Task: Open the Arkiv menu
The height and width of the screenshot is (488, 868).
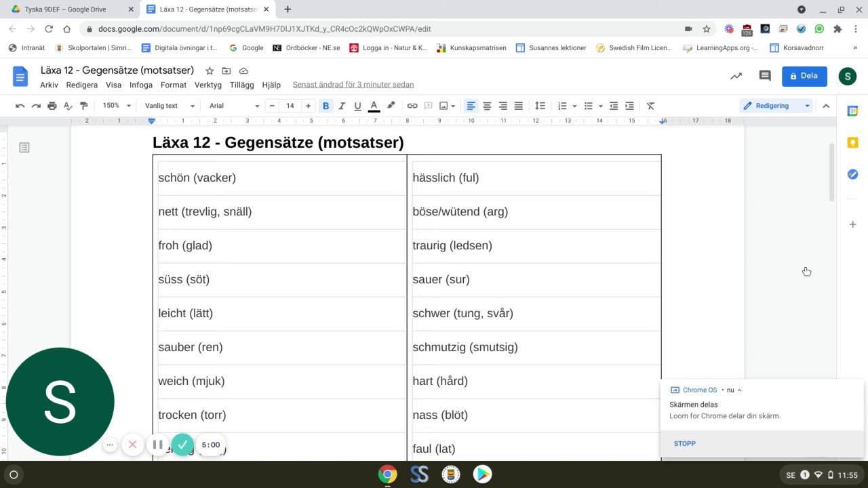Action: 49,85
